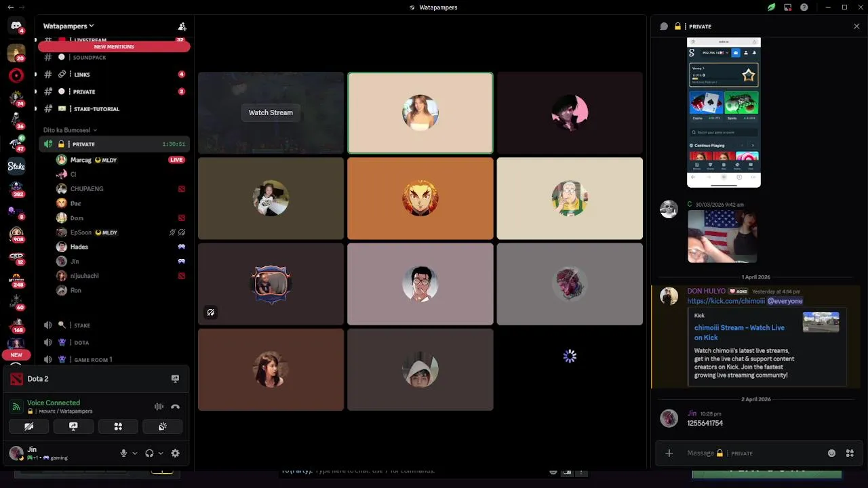Select the orange flame-hair avatar tile
Image resolution: width=868 pixels, height=488 pixels.
[x=420, y=199]
